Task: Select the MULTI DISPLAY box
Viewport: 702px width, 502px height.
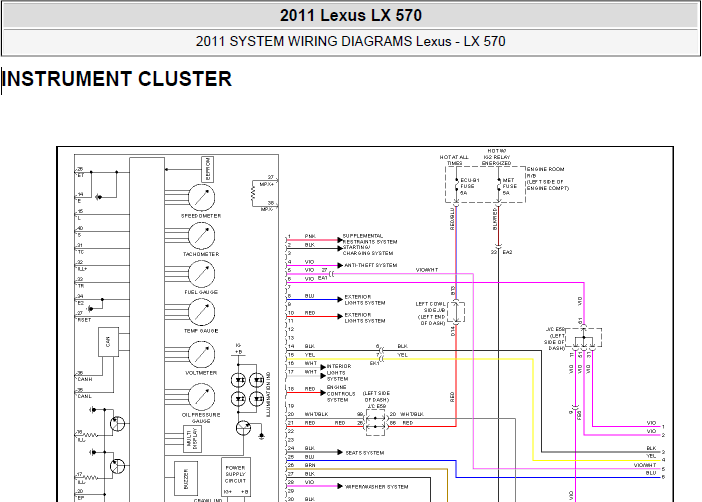Action: [193, 438]
